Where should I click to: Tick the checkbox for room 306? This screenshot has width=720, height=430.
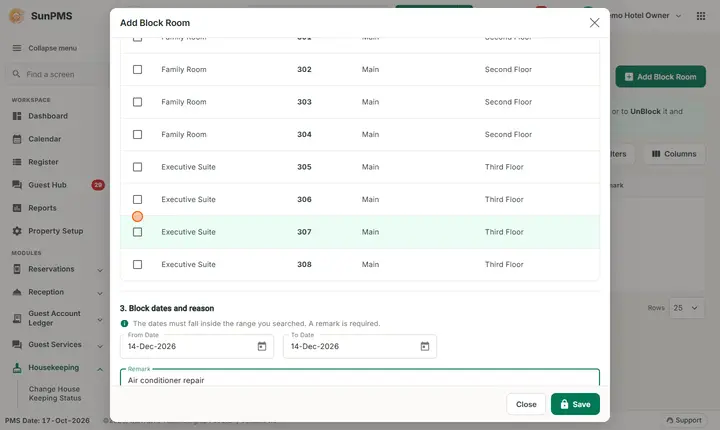(x=137, y=199)
